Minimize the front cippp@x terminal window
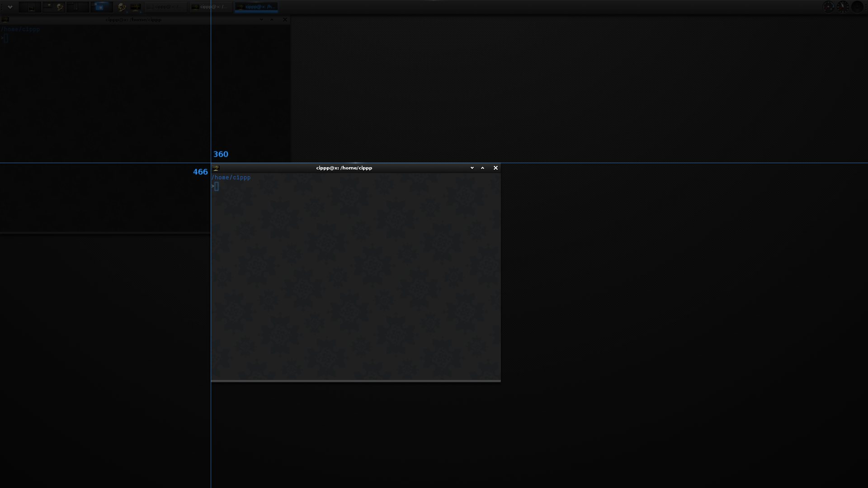868x488 pixels. pyautogui.click(x=472, y=168)
